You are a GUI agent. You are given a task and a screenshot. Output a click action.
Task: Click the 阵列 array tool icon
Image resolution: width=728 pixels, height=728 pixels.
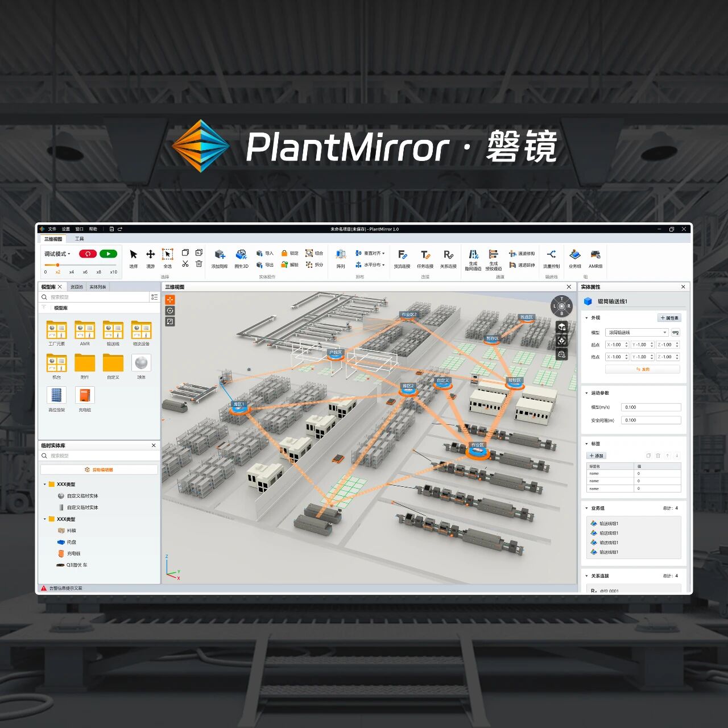pos(341,254)
